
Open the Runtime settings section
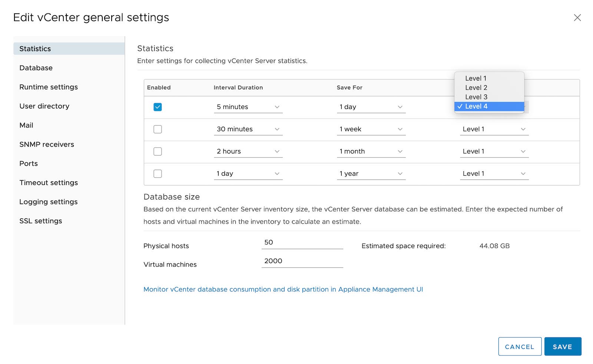tap(48, 87)
